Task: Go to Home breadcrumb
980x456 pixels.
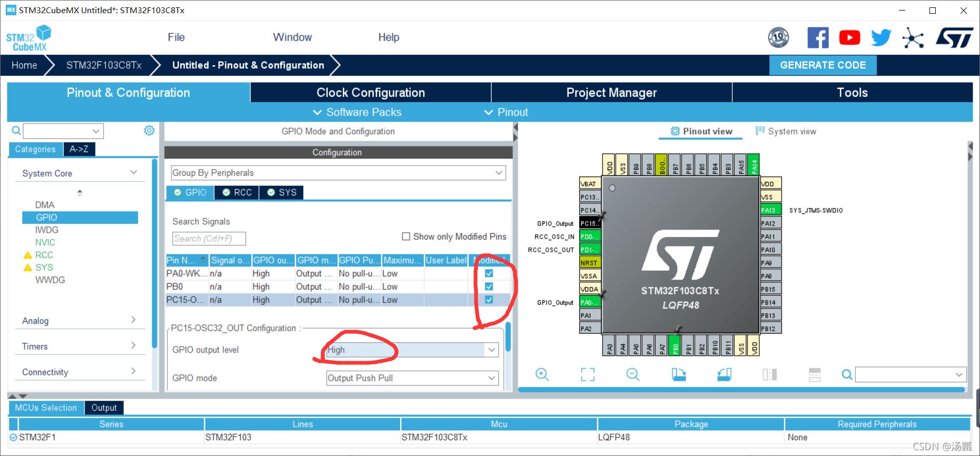Action: [24, 65]
